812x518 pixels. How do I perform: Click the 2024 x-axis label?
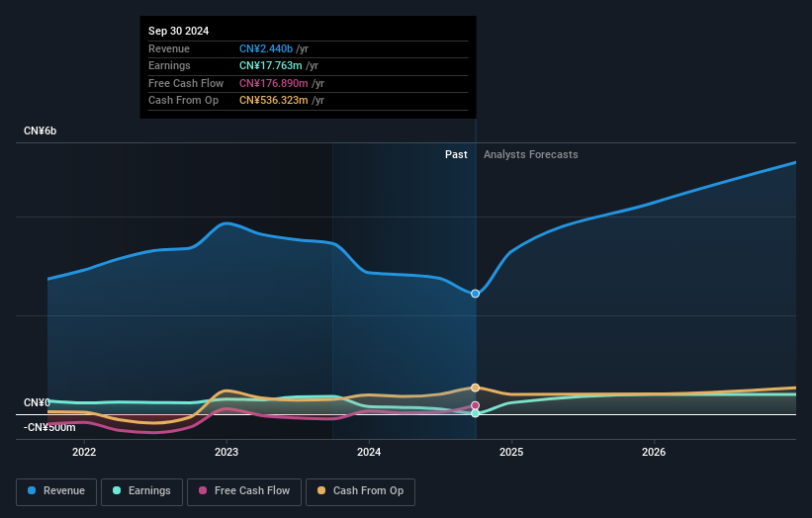click(369, 452)
